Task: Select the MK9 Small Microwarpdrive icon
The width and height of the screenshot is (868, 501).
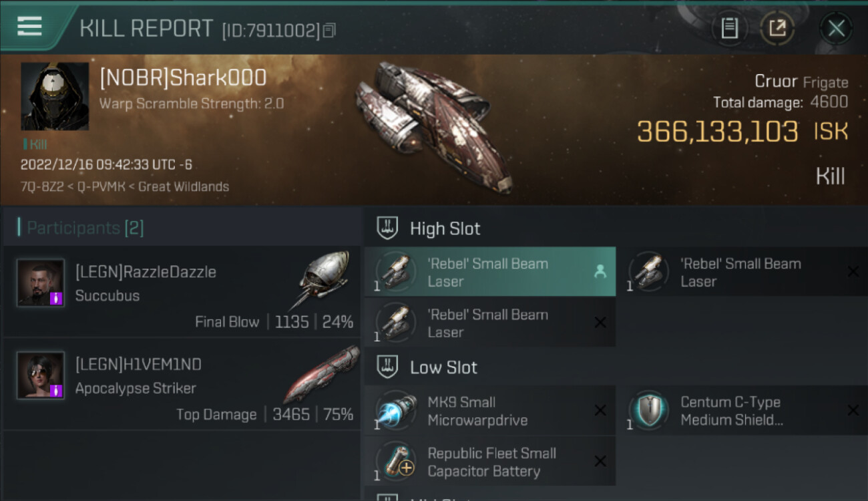Action: coord(397,411)
